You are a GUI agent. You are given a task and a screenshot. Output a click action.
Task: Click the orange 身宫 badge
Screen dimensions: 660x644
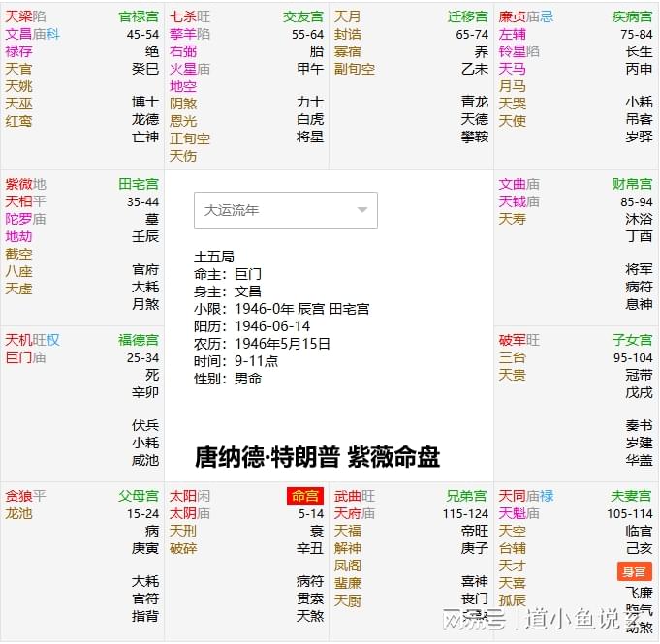[x=635, y=571]
